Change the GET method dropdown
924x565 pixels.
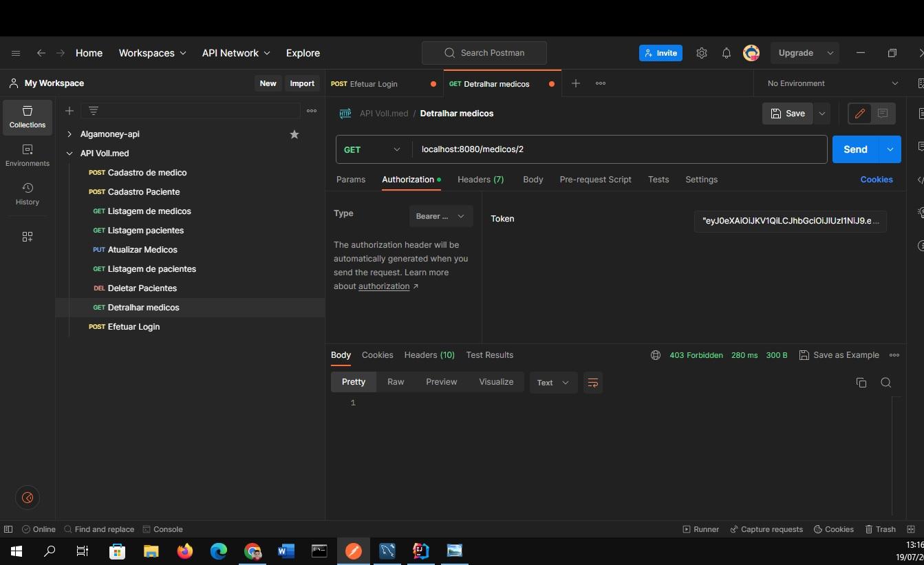coord(372,149)
